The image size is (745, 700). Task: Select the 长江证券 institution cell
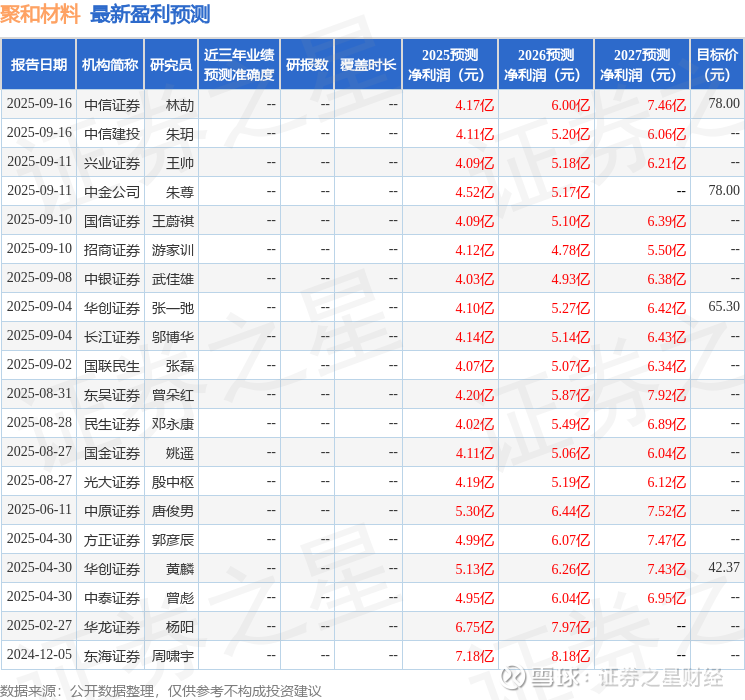click(112, 337)
